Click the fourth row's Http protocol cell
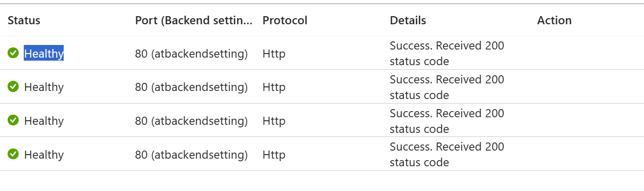Image resolution: width=644 pixels, height=191 pixels. click(274, 155)
